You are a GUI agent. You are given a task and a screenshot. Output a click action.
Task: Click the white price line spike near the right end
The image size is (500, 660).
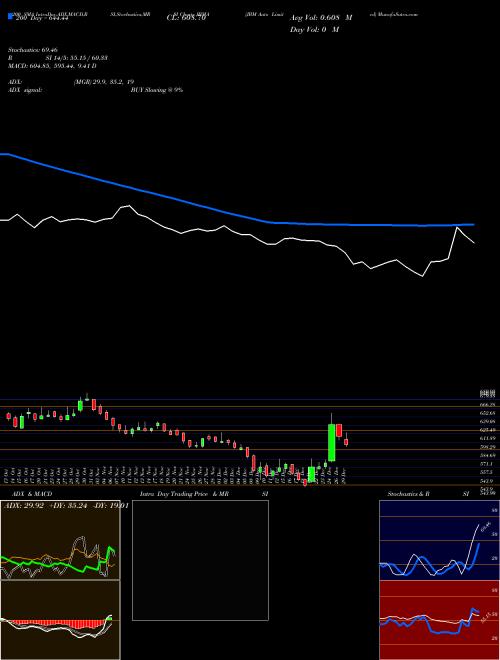point(457,228)
